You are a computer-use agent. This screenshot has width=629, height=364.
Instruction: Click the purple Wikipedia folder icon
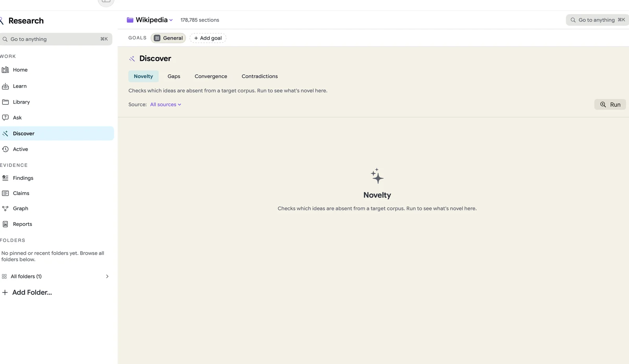[130, 20]
